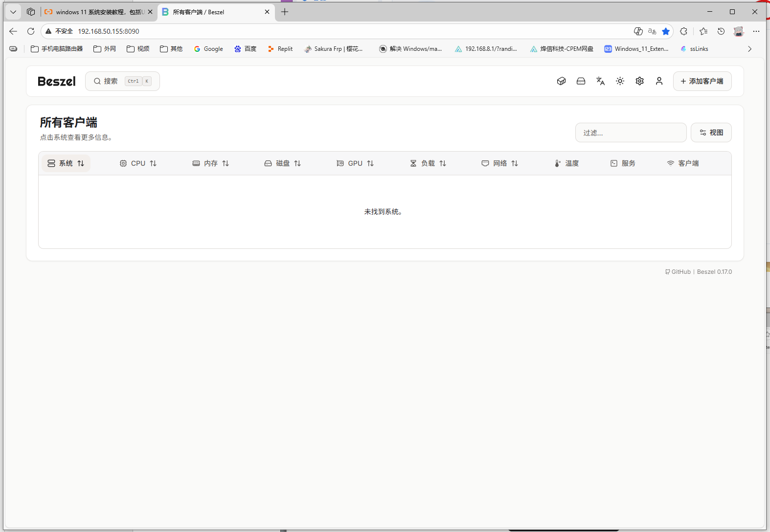Image resolution: width=770 pixels, height=532 pixels.
Task: Sort table by 内存 column
Action: click(211, 163)
